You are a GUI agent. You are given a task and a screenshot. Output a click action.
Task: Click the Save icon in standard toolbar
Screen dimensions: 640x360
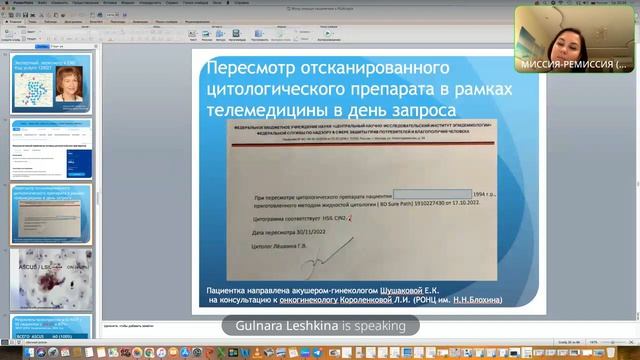[25, 15]
